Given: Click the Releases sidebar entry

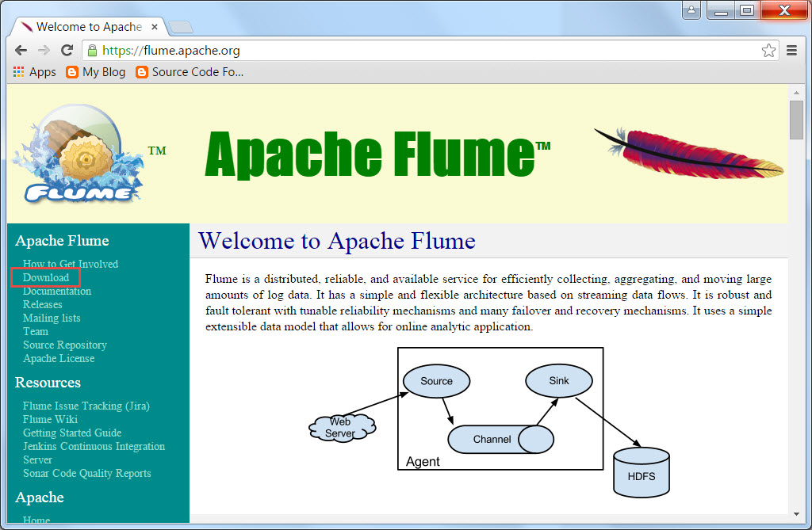Looking at the screenshot, I should click(x=42, y=304).
